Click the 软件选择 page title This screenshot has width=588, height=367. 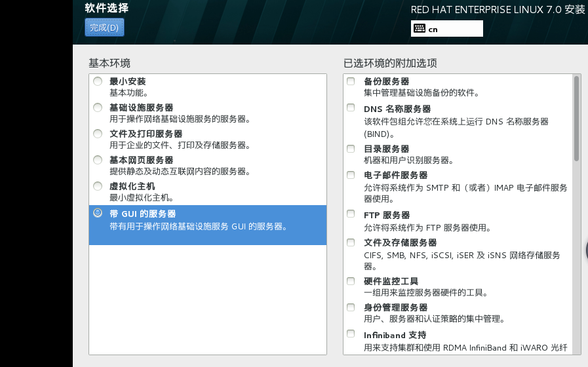coord(106,8)
